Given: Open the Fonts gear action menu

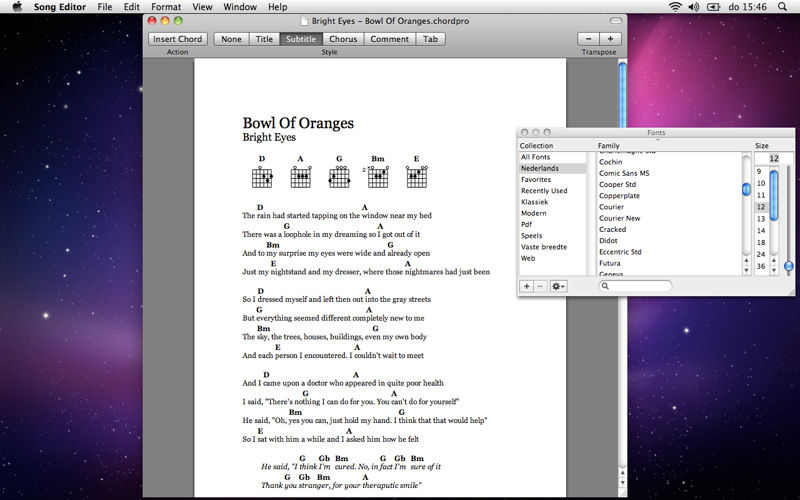Looking at the screenshot, I should (558, 286).
